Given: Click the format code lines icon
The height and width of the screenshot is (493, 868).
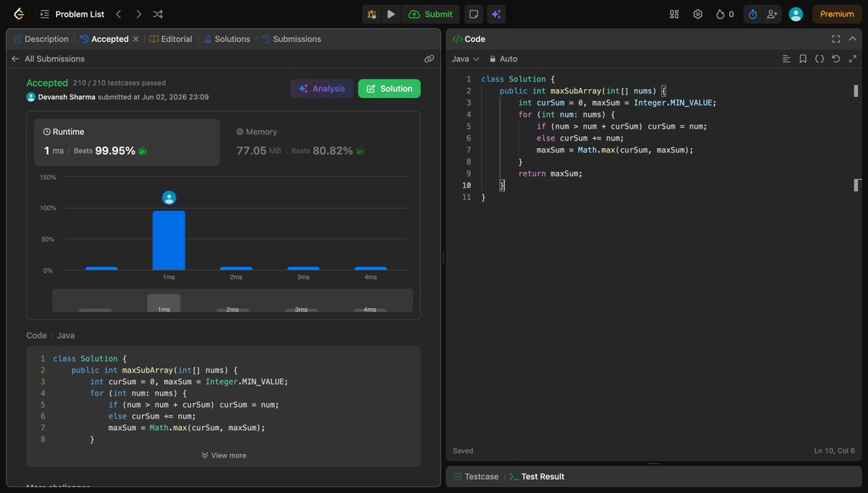Looking at the screenshot, I should click(786, 59).
